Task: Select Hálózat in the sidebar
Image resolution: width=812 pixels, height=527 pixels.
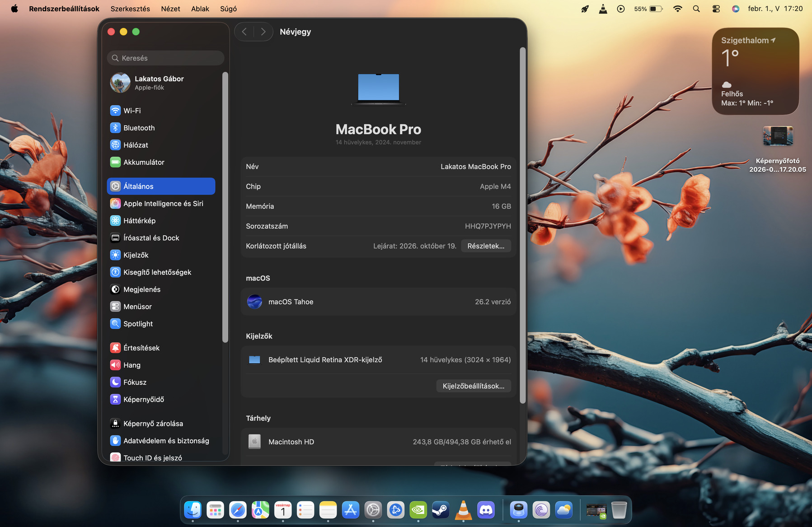Action: click(161, 145)
